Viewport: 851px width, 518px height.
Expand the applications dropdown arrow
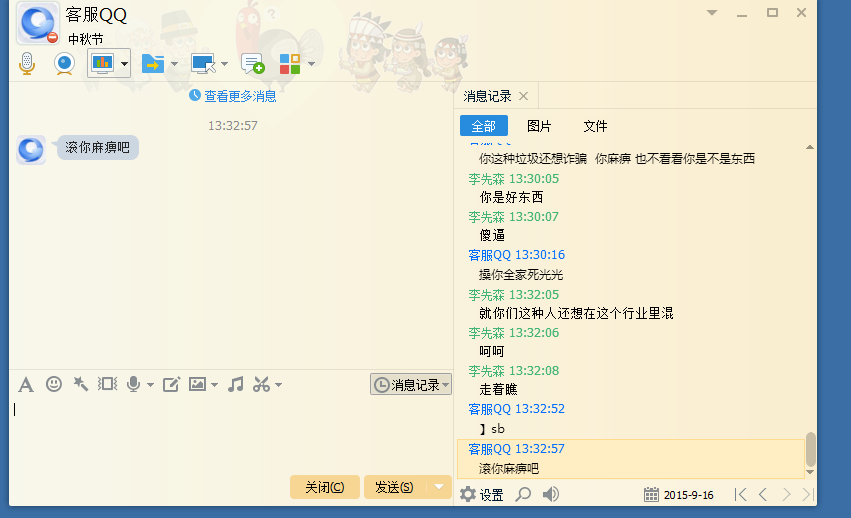tap(312, 64)
